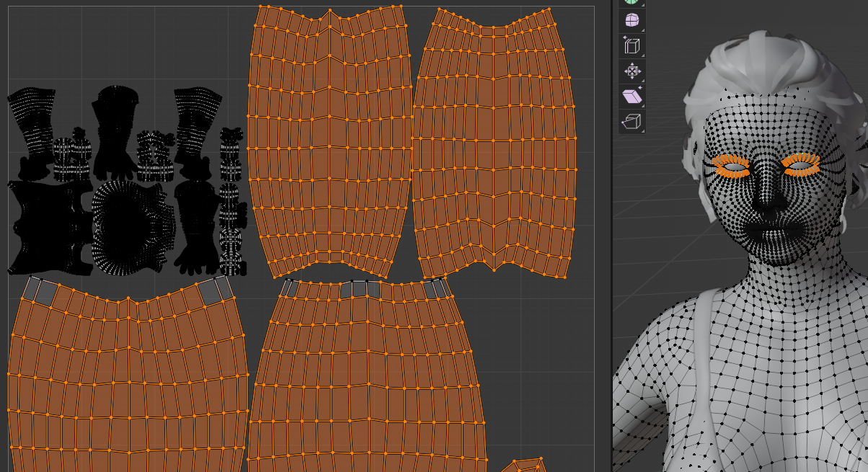
Task: Select the Edge Slide tool
Action: pos(632,46)
